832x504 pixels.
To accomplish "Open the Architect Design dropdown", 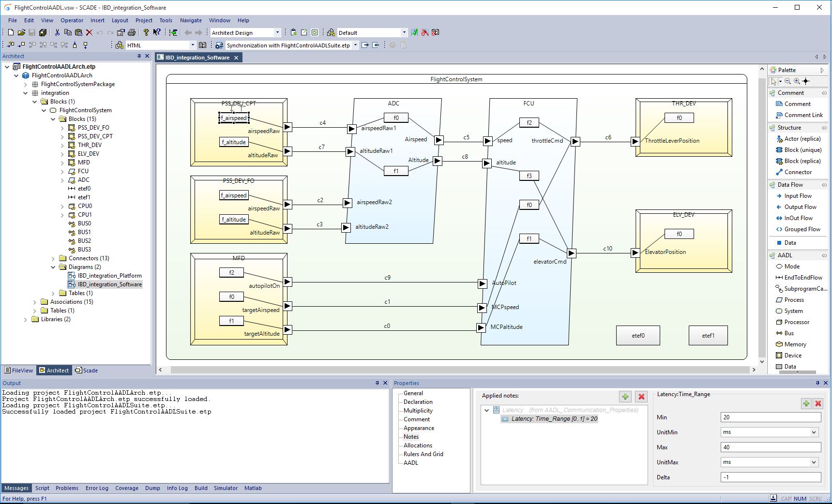I will pyautogui.click(x=277, y=32).
